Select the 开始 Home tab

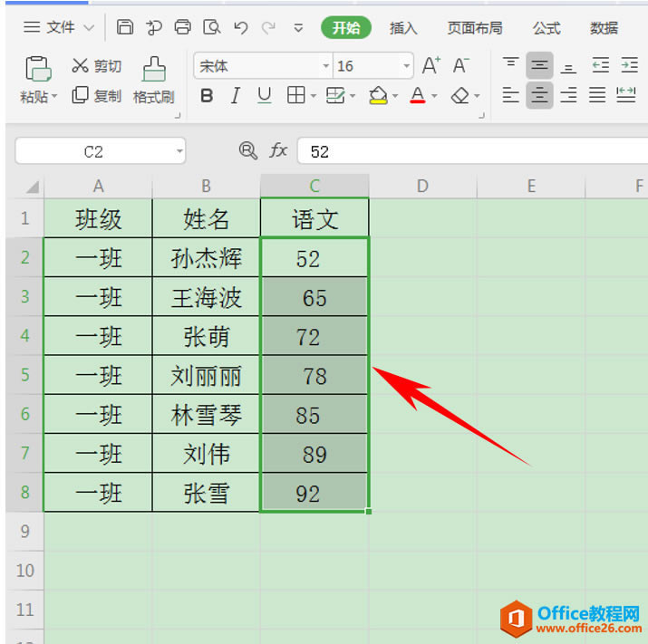coord(346,28)
